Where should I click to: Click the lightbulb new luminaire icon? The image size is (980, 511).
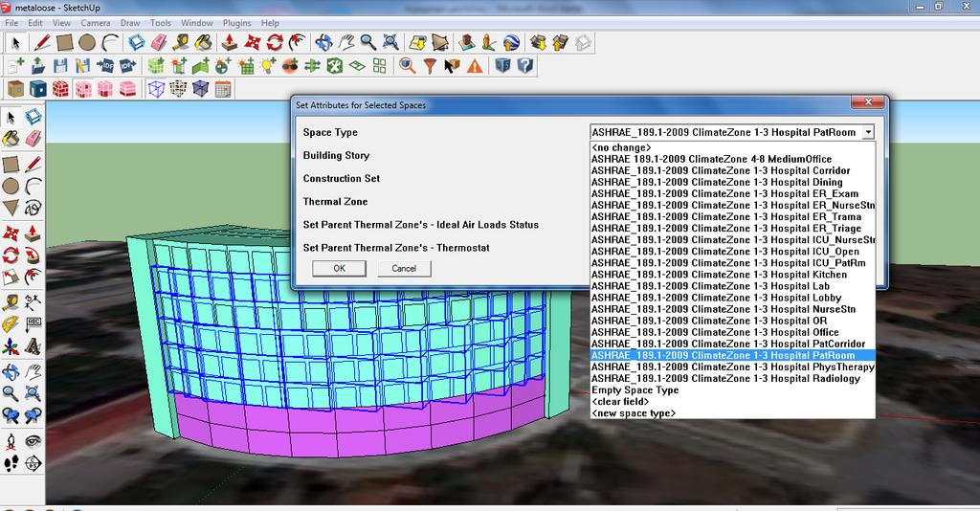tap(268, 66)
